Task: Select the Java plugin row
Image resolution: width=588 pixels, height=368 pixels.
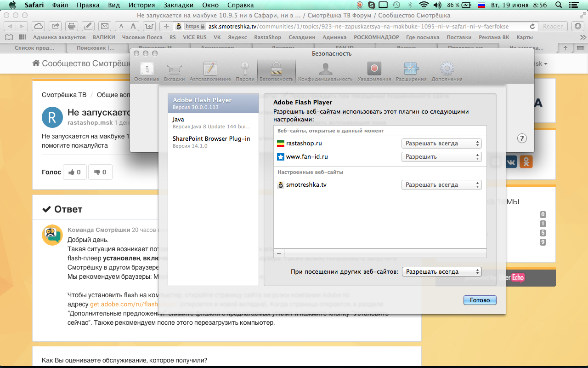Action: coord(214,123)
